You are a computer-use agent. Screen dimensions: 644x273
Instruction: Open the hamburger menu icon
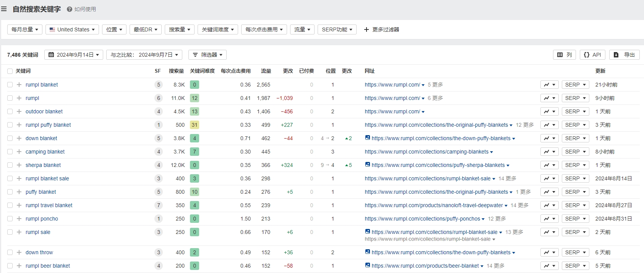[x=4, y=9]
